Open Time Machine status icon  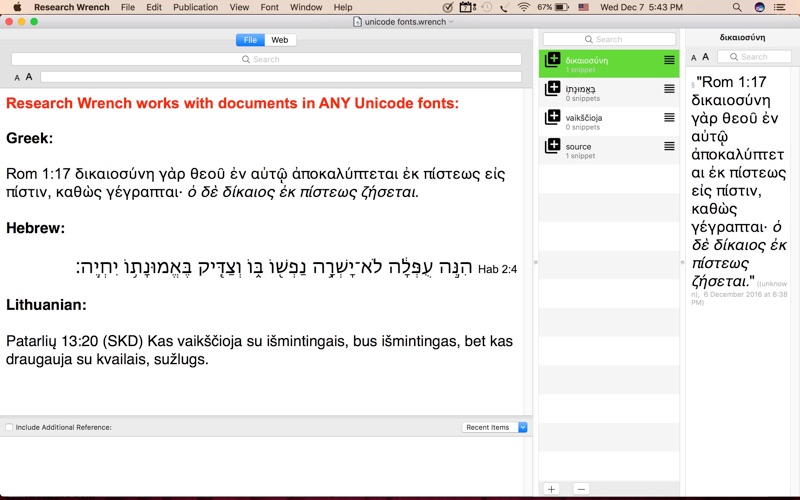point(487,7)
